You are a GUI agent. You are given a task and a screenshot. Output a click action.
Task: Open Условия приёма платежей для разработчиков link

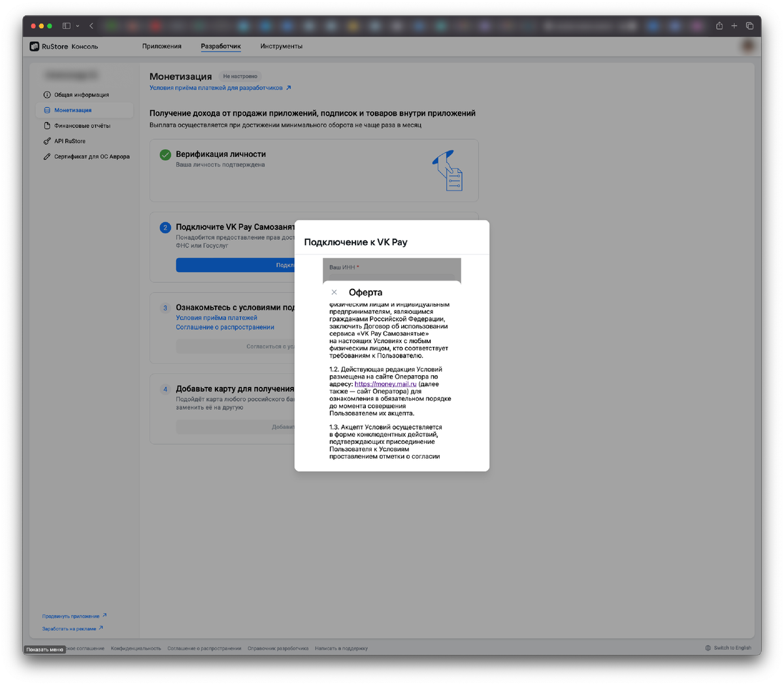coord(220,88)
